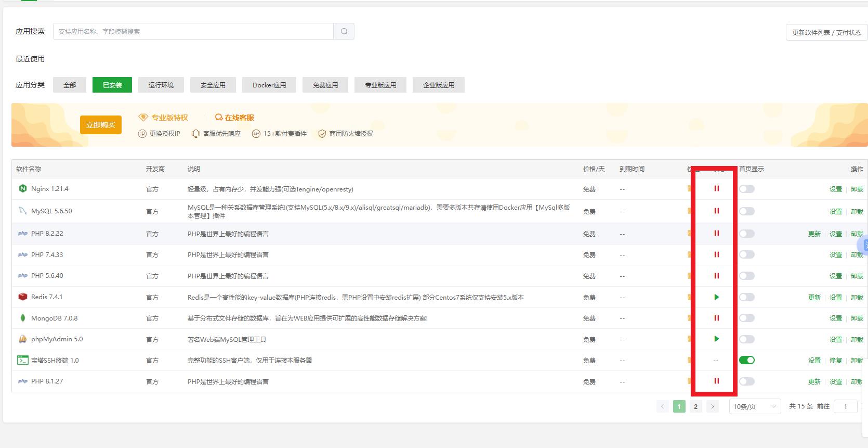The height and width of the screenshot is (448, 868).
Task: Open 设置 for MongoDB 7.0.8
Action: (836, 318)
